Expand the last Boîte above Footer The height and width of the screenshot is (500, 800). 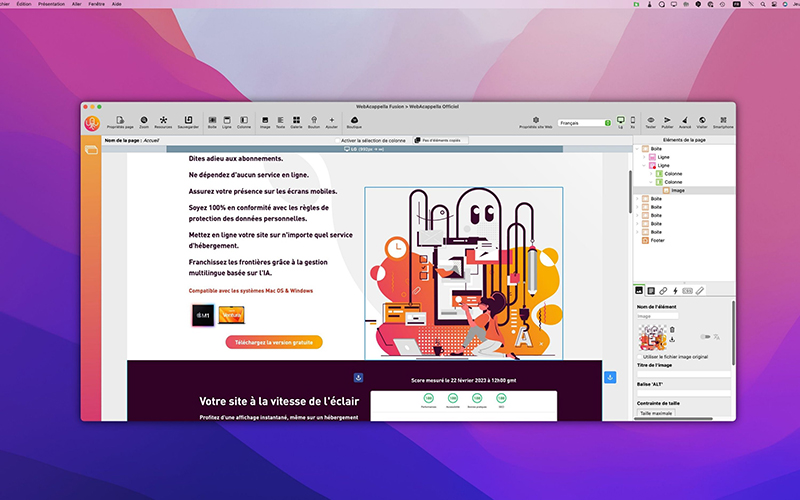(637, 232)
